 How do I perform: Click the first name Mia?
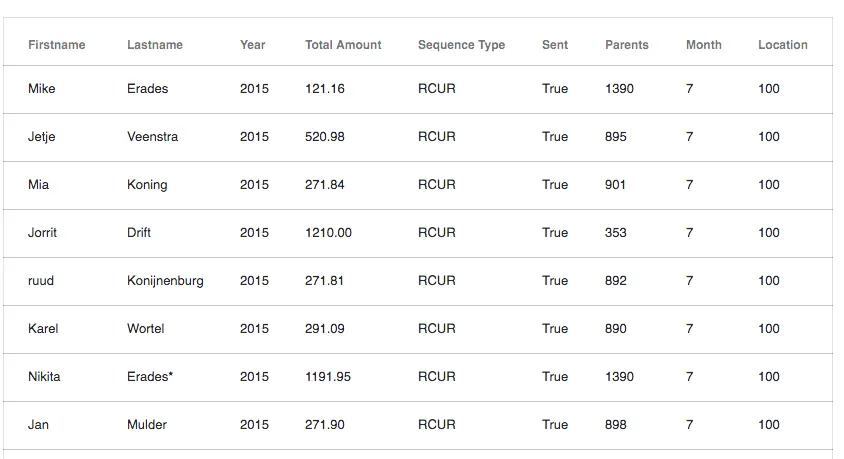[39, 185]
